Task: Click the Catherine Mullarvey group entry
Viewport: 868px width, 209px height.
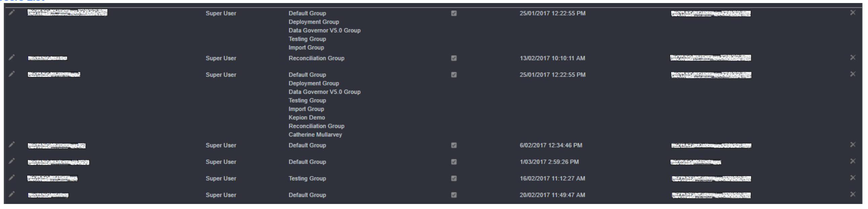Action: (315, 135)
